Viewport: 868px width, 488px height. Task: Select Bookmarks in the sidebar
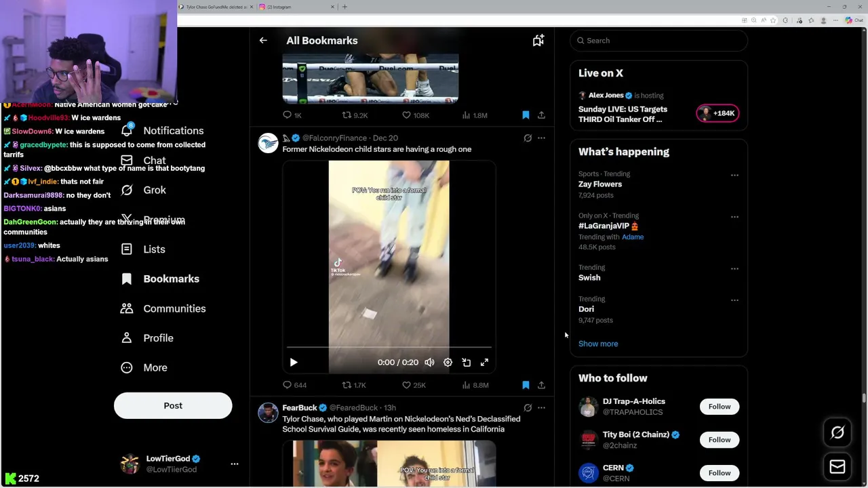pos(160,279)
